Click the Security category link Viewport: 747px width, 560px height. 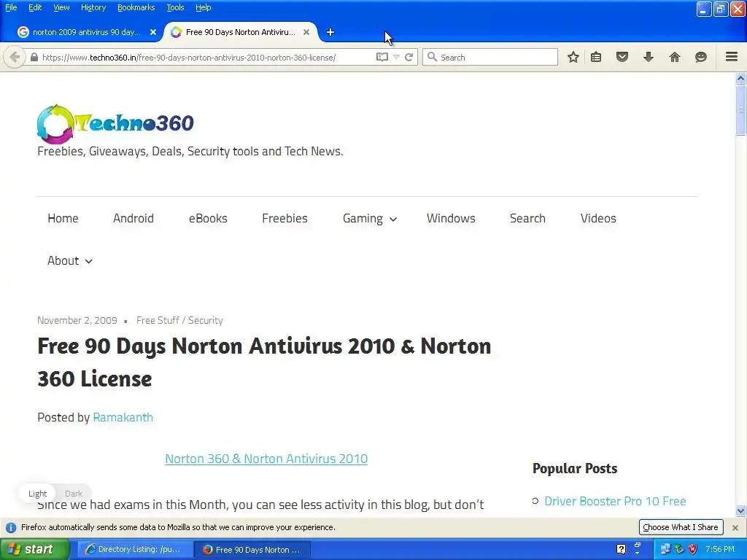point(205,321)
